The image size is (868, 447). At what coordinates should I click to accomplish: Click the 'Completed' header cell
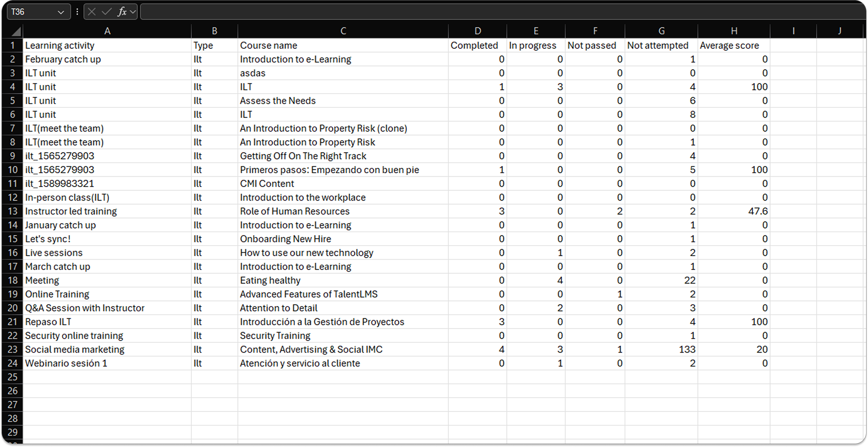(478, 45)
